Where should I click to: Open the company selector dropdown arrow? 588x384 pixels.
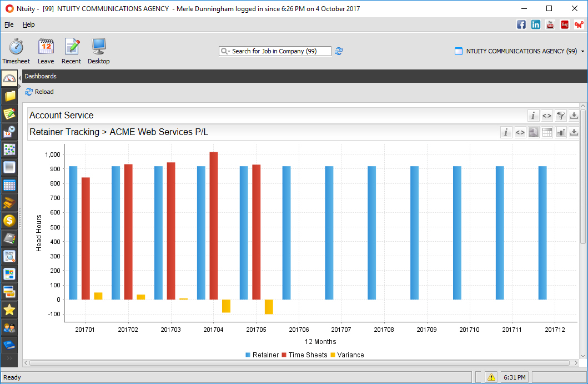583,52
